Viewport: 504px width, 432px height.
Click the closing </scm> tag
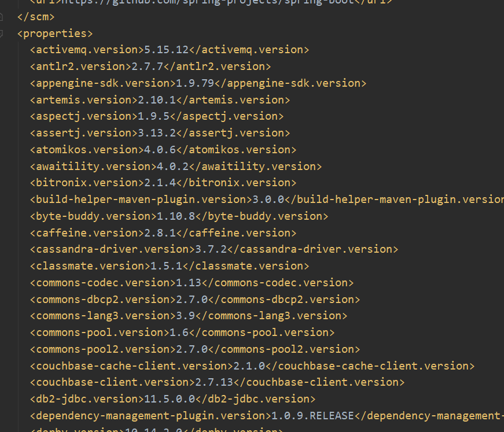[x=36, y=17]
